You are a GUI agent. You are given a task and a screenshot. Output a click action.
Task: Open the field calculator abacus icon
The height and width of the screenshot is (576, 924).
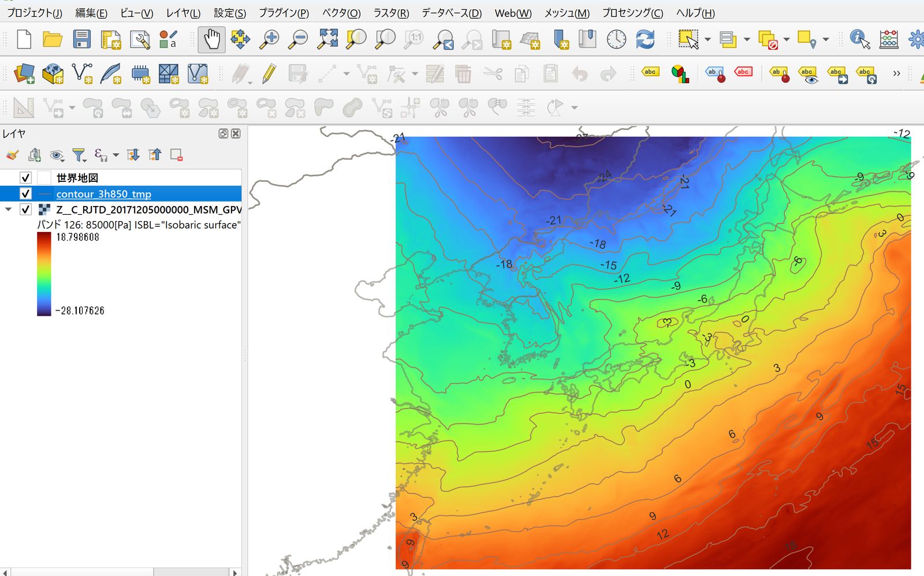click(889, 39)
